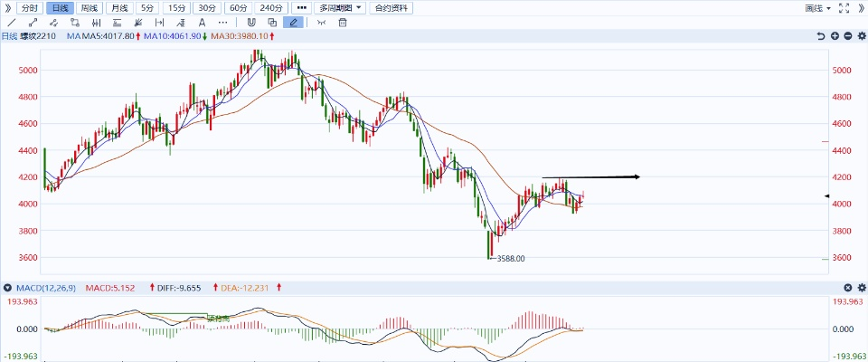This screenshot has width=868, height=362.
Task: Switch to the 月线 monthly tab
Action: tap(118, 8)
